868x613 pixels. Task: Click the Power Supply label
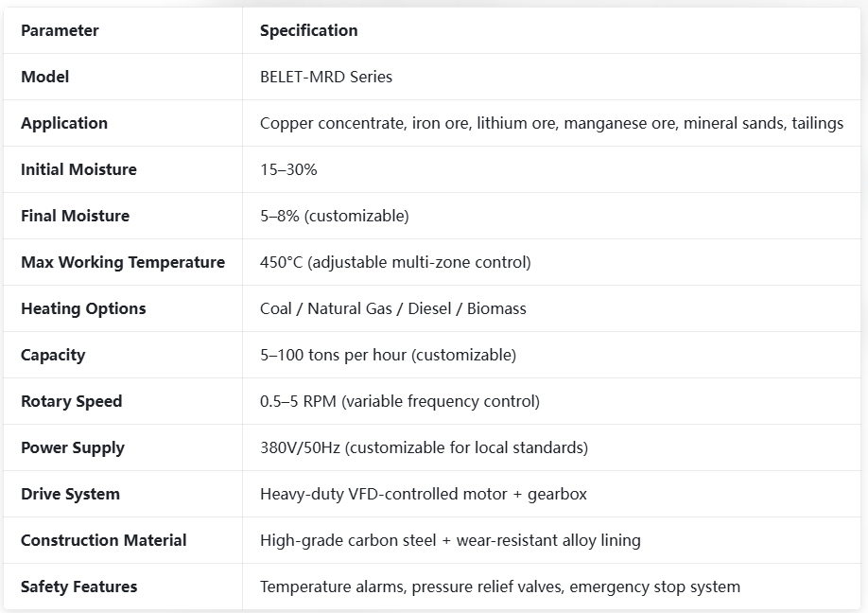click(x=73, y=447)
